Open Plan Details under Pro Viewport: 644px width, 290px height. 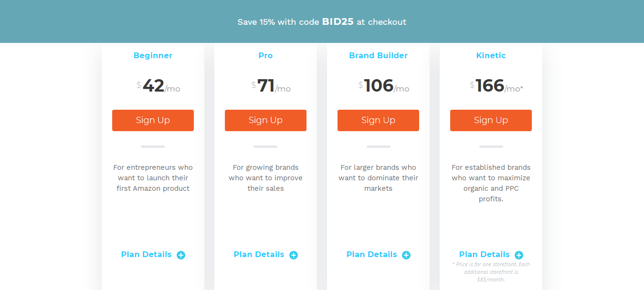click(259, 254)
